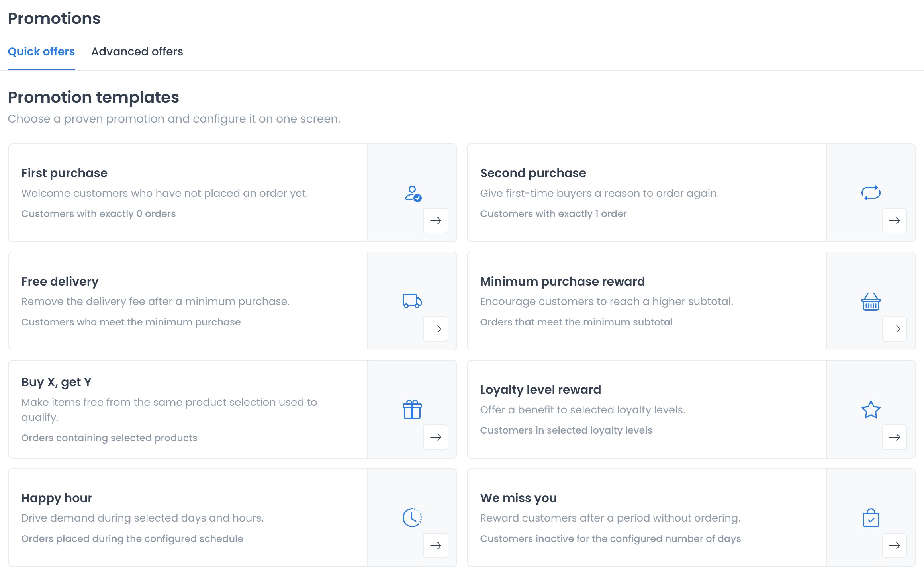Screen dimensions: 924x575
Task: Open First purchase template via arrow button
Action: (x=436, y=221)
